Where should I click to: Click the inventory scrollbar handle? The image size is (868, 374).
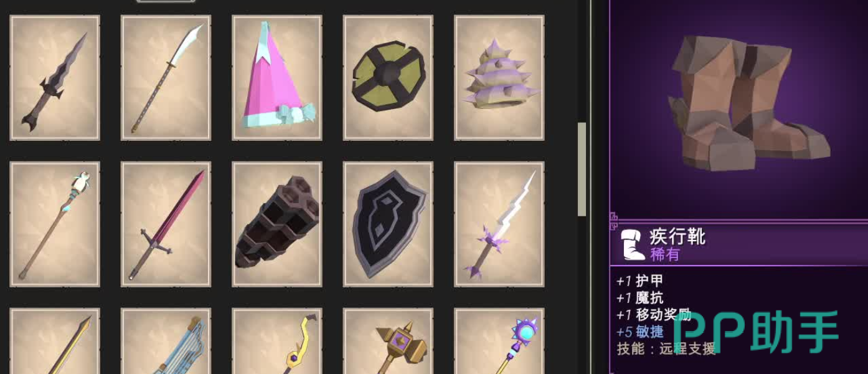coord(582,169)
